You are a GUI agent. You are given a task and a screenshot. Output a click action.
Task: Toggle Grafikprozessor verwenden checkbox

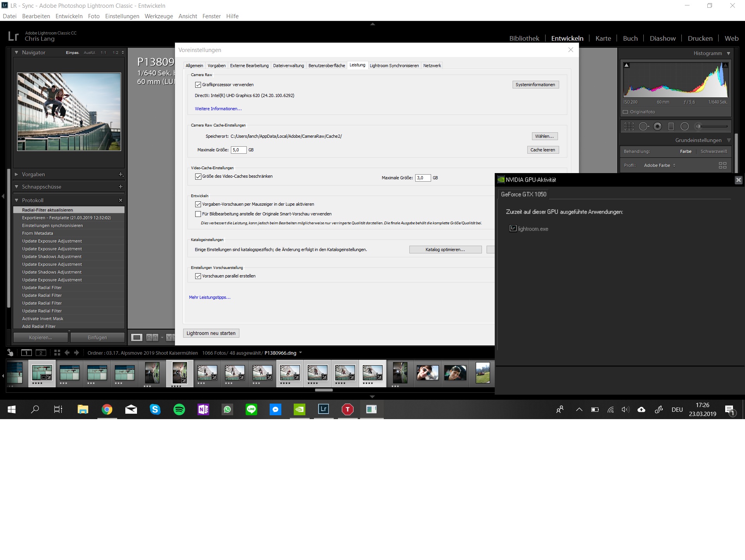point(198,84)
